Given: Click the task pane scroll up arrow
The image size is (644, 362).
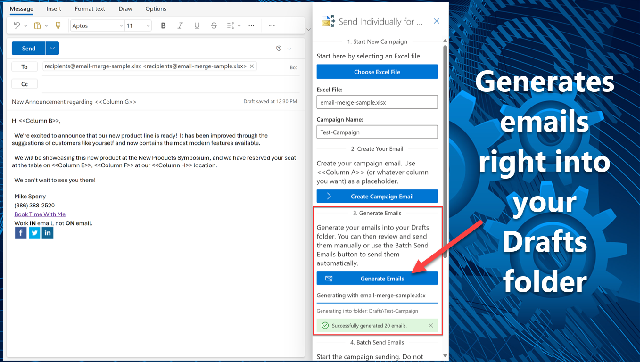Looking at the screenshot, I should [x=445, y=41].
